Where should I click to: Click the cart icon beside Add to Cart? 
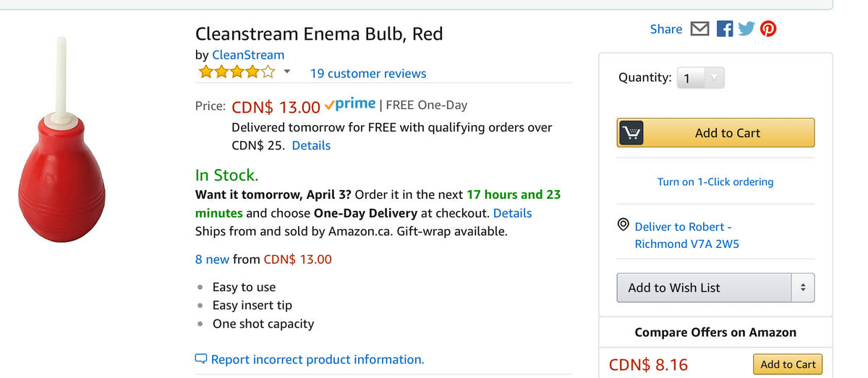pos(631,133)
